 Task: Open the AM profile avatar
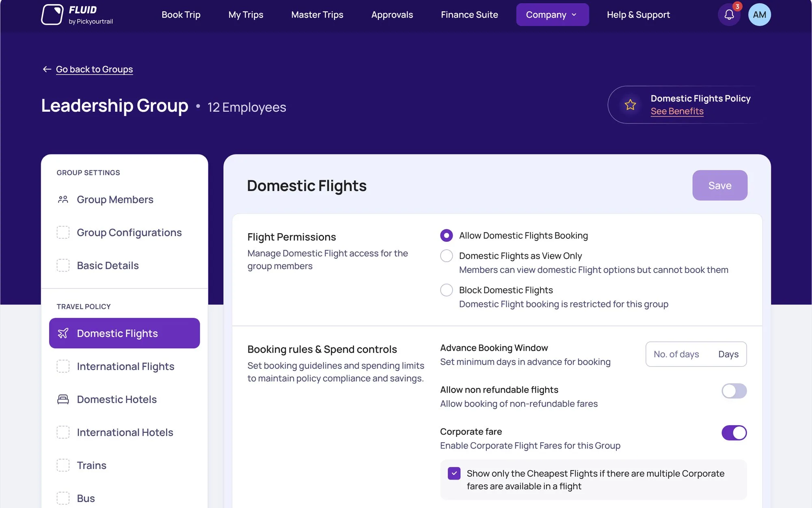(x=759, y=15)
